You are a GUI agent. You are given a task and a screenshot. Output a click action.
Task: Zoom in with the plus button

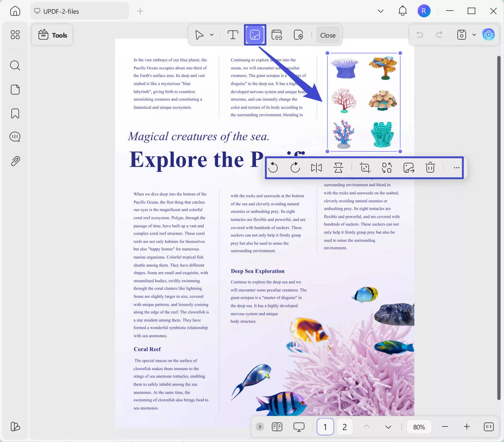click(x=467, y=427)
